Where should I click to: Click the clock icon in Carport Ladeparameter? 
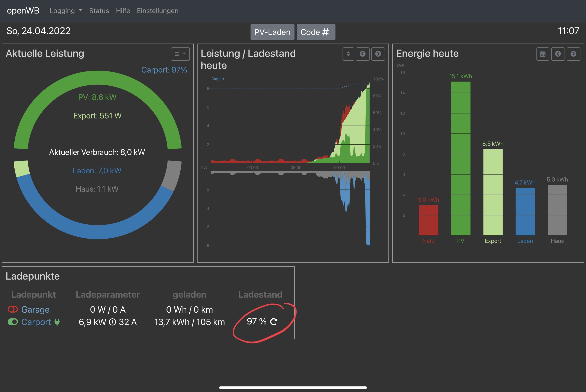[112, 322]
